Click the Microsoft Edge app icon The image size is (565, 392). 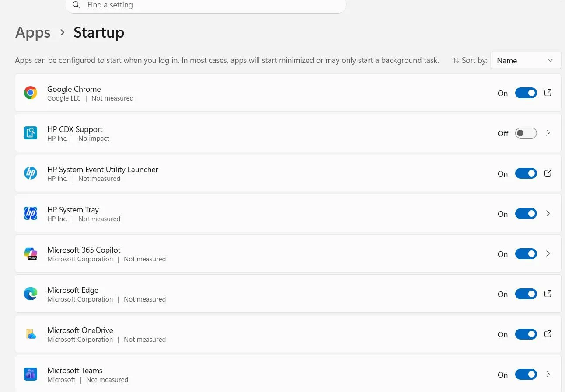[31, 294]
